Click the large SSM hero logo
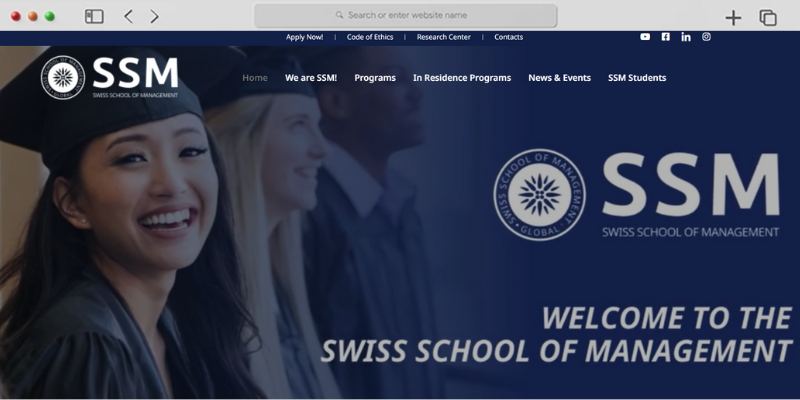 pos(636,195)
